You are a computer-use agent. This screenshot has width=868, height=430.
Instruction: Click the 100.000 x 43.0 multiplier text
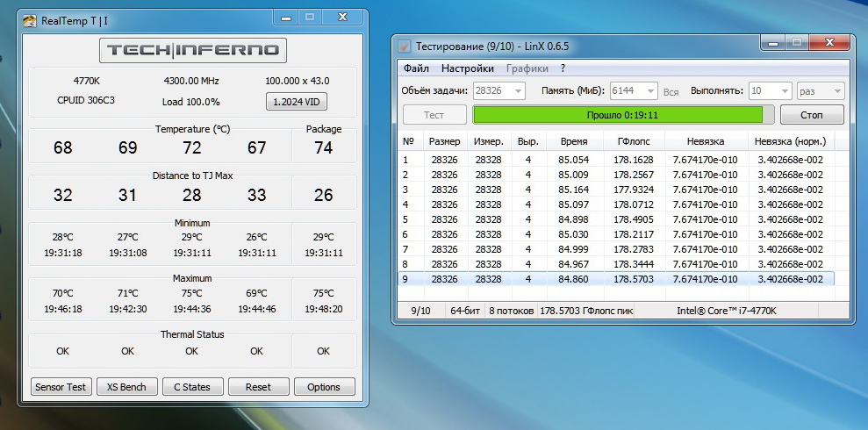point(298,81)
